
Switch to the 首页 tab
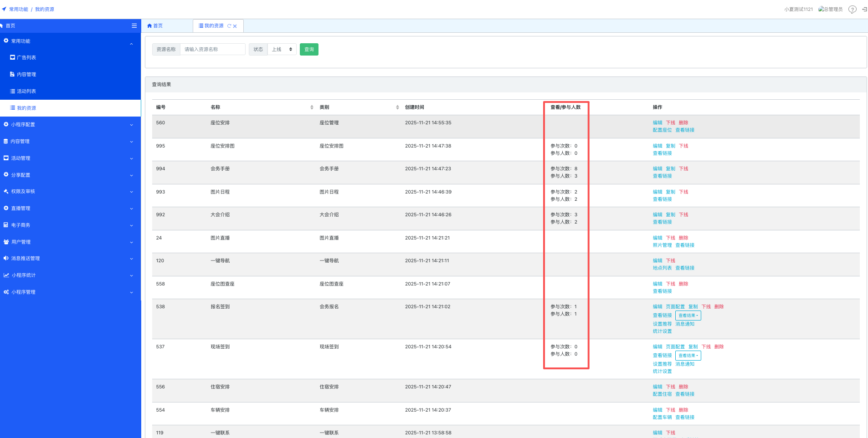pyautogui.click(x=155, y=26)
